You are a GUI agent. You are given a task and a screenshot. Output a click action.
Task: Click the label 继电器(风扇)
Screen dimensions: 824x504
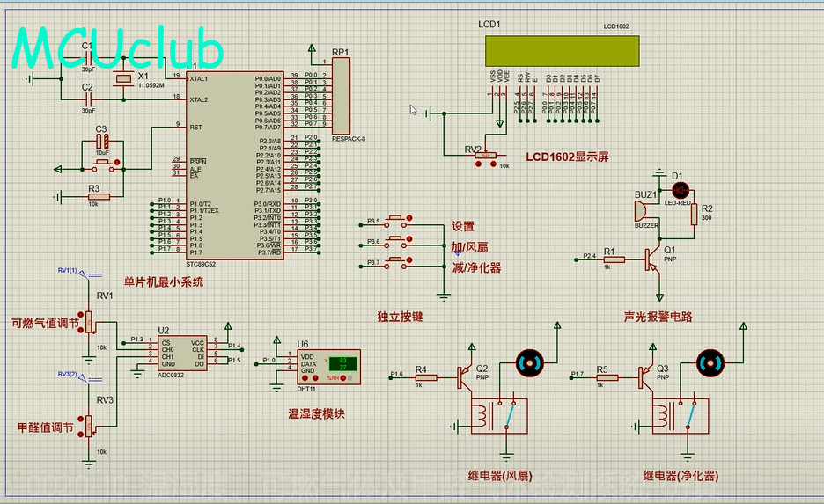[500, 476]
